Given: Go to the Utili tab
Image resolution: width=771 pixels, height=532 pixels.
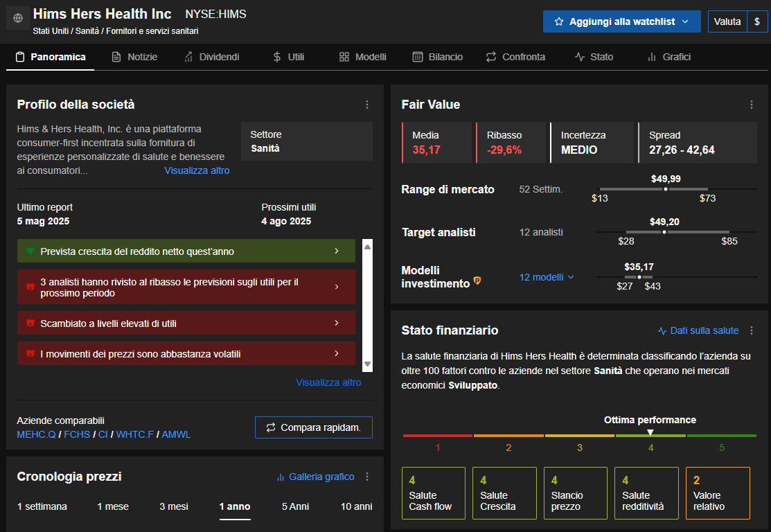Looking at the screenshot, I should 289,57.
